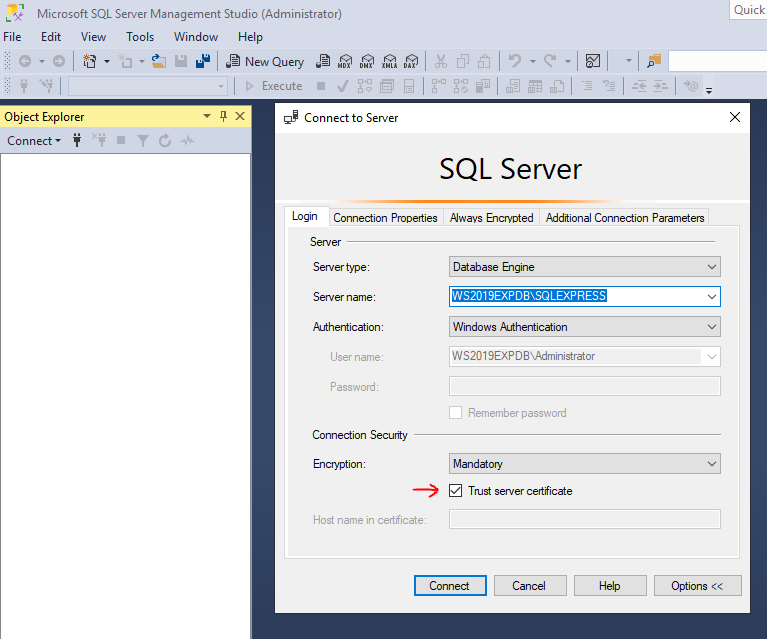Click the Options << button
The image size is (767, 639).
pyautogui.click(x=697, y=586)
